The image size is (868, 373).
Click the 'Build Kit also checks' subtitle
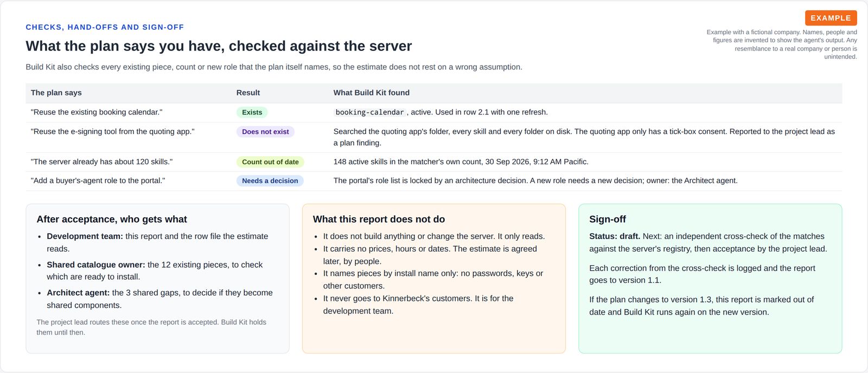pos(274,67)
